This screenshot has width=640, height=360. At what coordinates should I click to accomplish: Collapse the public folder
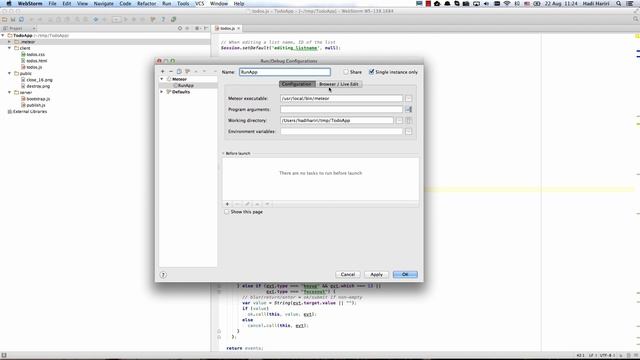[9, 73]
